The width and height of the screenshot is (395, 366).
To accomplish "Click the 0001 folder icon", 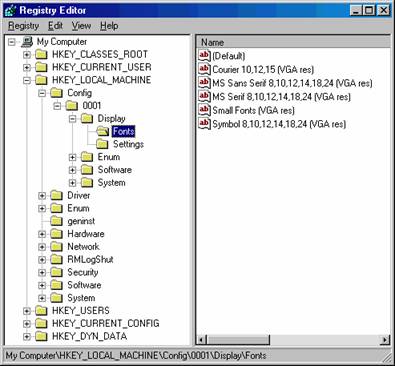I will (72, 106).
